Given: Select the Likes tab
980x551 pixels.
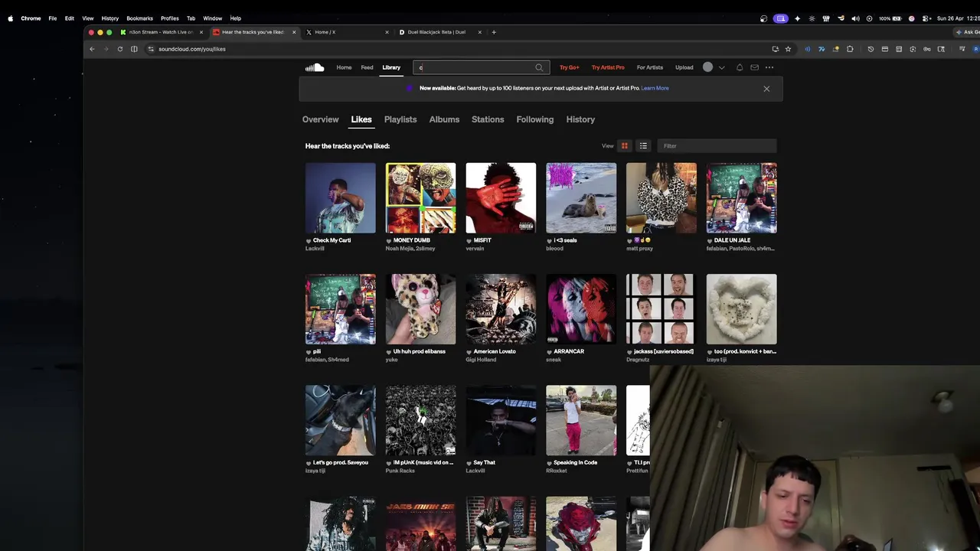Looking at the screenshot, I should pos(361,119).
